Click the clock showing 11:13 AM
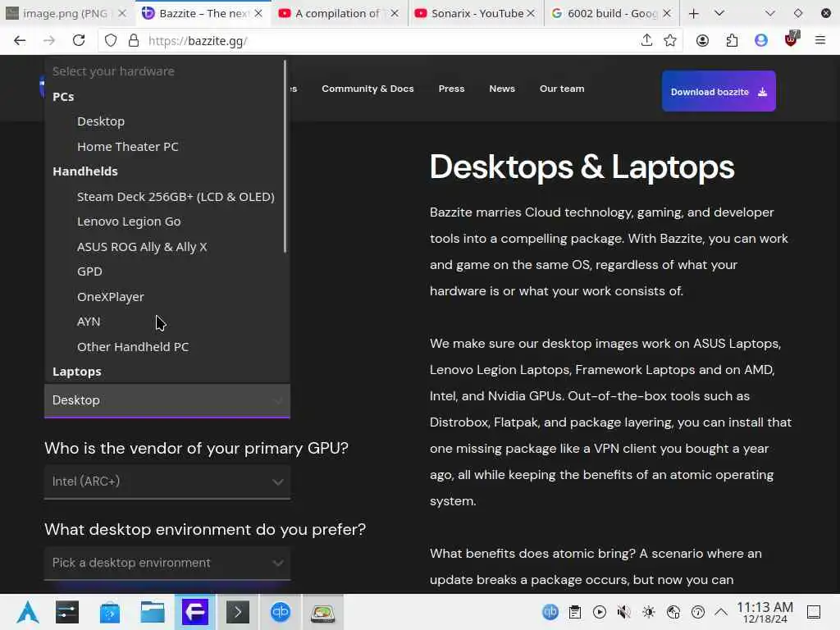This screenshot has height=630, width=840. (x=765, y=612)
